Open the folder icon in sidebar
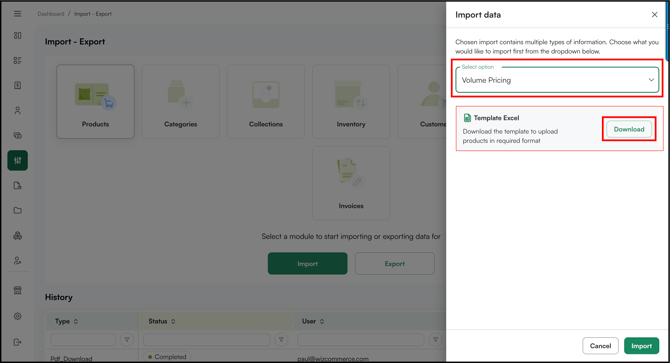Viewport: 670px width, 363px height. click(x=18, y=211)
